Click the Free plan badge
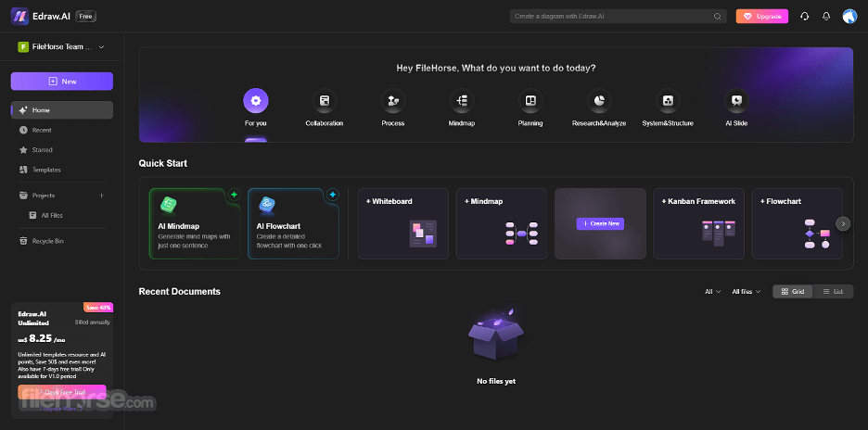 86,16
